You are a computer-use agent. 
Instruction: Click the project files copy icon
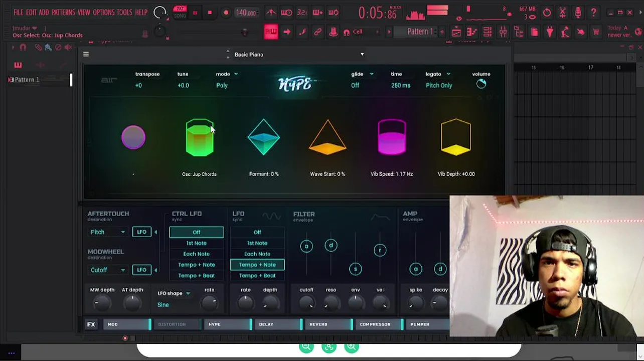(534, 32)
